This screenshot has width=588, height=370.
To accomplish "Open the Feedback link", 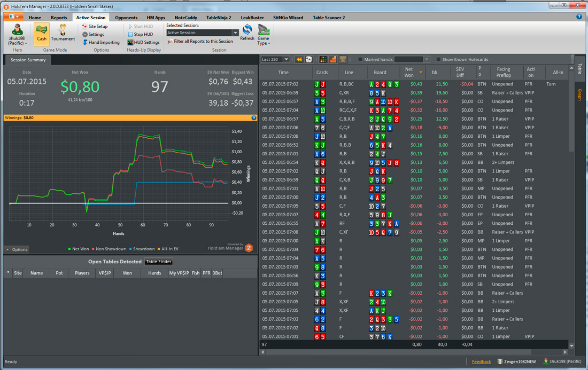I will [x=481, y=362].
